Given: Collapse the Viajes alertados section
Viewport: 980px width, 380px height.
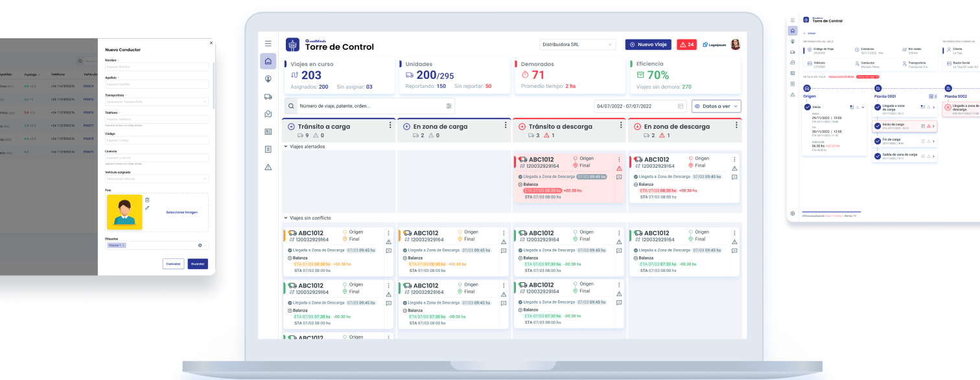Looking at the screenshot, I should pyautogui.click(x=286, y=146).
